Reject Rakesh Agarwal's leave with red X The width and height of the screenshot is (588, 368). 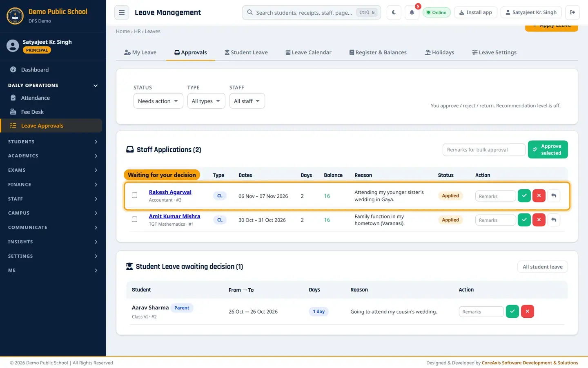click(539, 196)
